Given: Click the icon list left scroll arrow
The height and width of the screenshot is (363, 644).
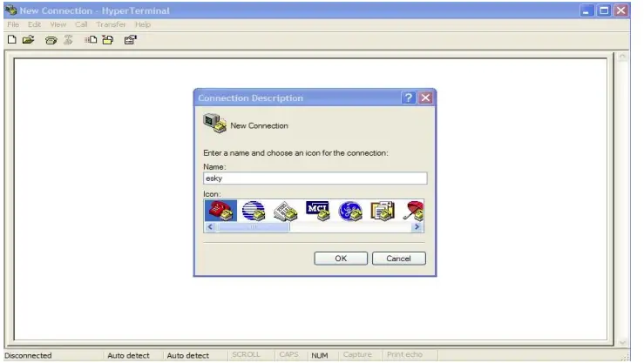Looking at the screenshot, I should click(210, 227).
